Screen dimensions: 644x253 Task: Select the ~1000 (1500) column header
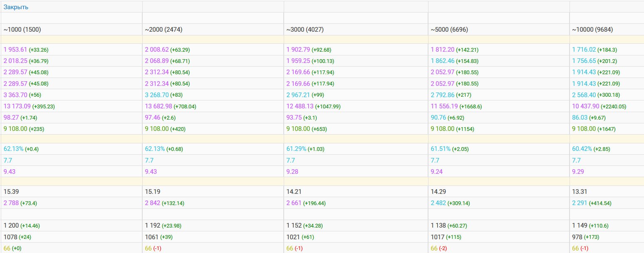point(22,30)
